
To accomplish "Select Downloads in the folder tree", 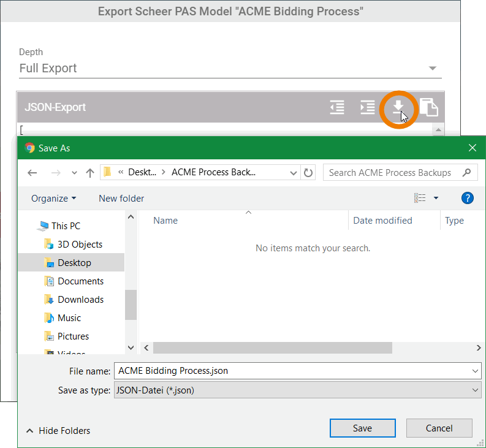I will (x=80, y=299).
